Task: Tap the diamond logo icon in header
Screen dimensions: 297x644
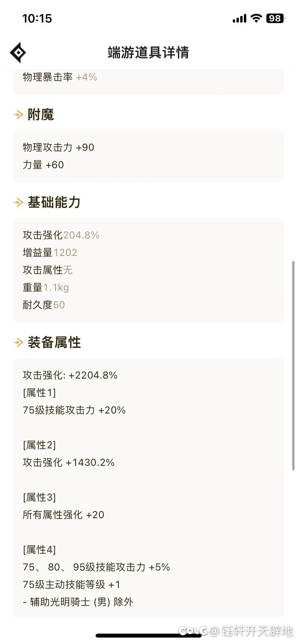Action: (18, 52)
